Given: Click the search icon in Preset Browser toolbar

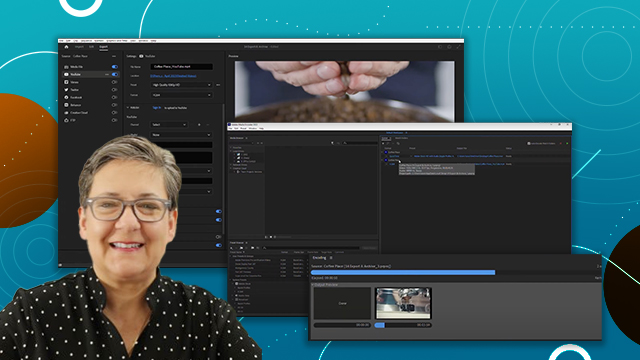Looking at the screenshot, I should tap(264, 248).
